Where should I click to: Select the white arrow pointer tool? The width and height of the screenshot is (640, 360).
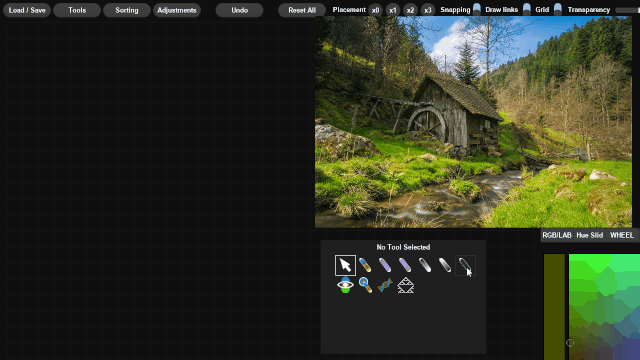pos(345,265)
